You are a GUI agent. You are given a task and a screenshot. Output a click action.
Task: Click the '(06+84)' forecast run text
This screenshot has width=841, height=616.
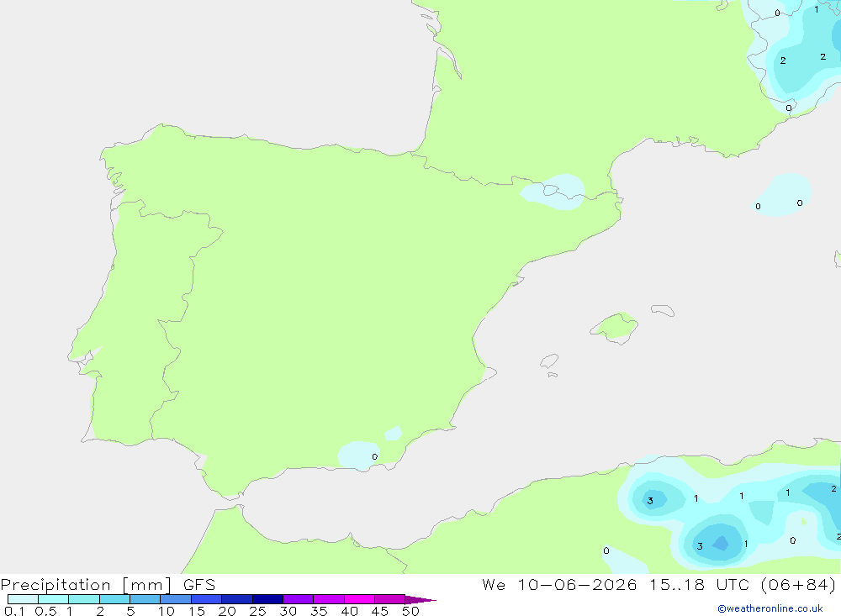click(798, 584)
